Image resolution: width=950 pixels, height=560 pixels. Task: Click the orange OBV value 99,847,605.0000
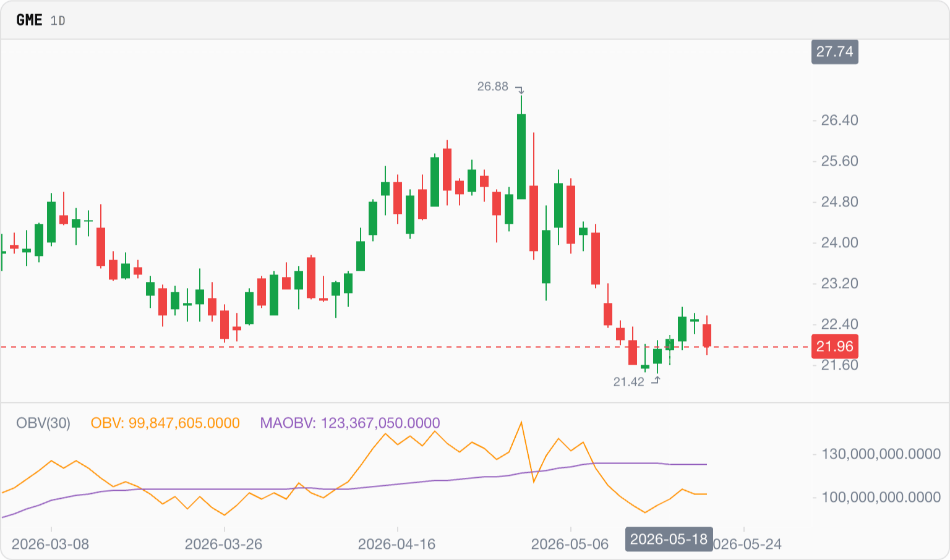[165, 423]
